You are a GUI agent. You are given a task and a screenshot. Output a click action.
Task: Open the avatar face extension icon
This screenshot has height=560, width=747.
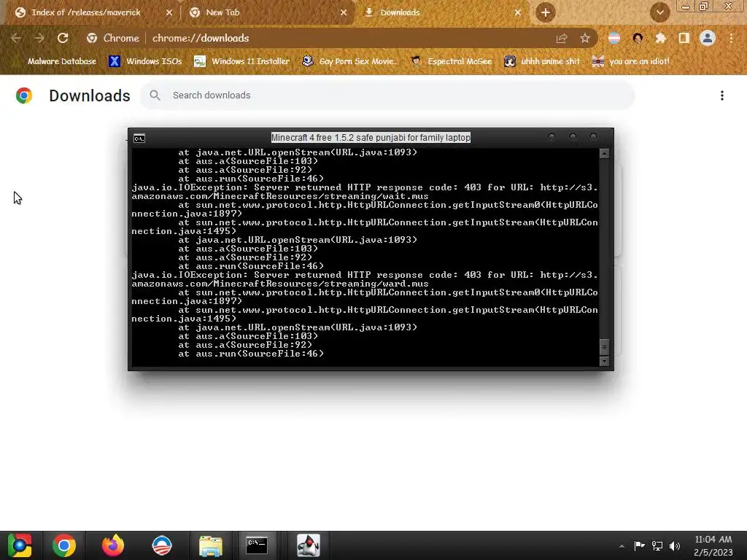click(x=638, y=38)
